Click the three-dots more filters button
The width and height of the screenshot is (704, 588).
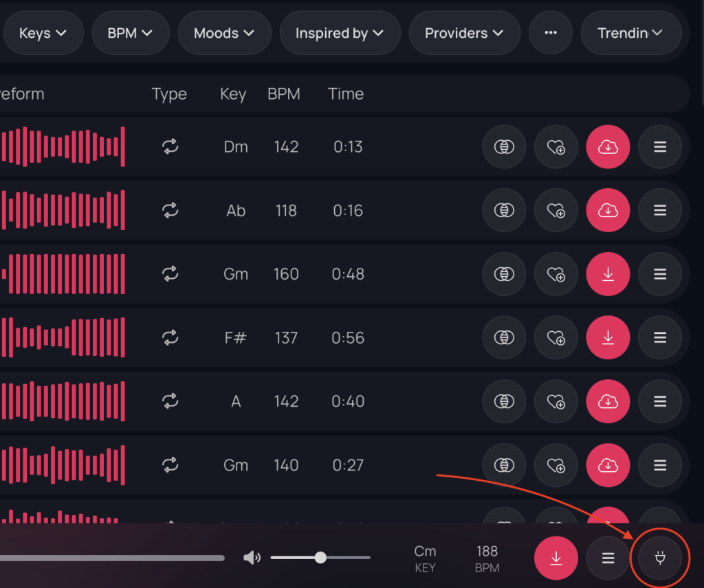point(551,33)
